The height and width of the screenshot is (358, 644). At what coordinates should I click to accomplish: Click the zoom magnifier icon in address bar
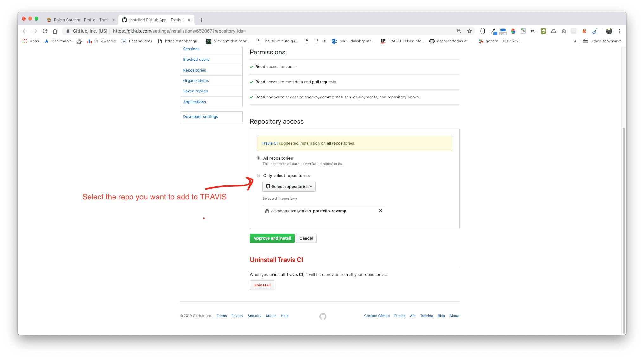pyautogui.click(x=459, y=31)
